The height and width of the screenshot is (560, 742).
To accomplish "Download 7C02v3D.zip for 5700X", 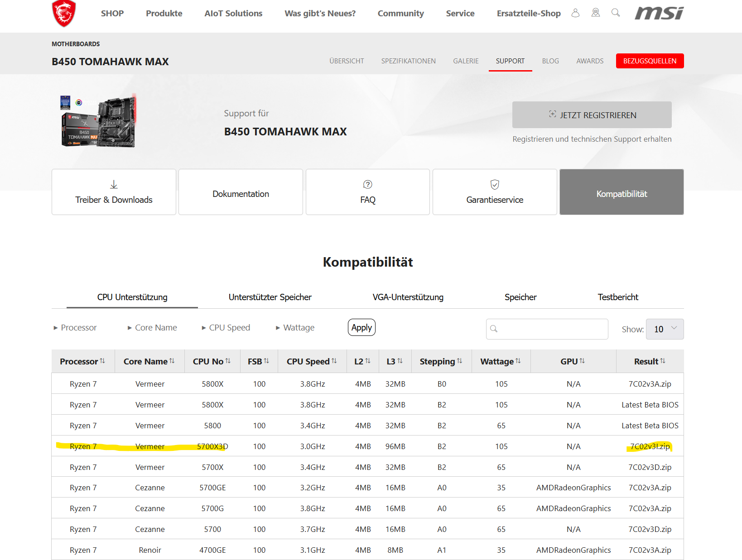I will [x=650, y=467].
